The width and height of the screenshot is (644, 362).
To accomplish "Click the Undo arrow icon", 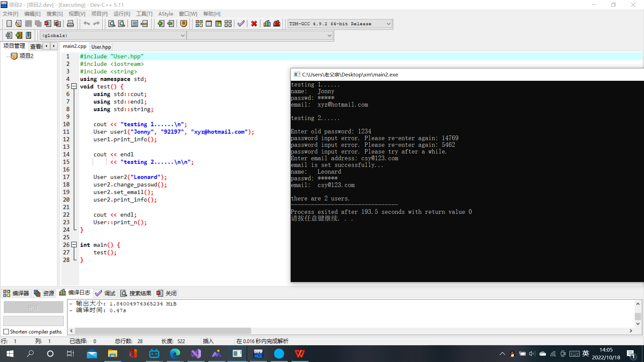I will [x=87, y=24].
